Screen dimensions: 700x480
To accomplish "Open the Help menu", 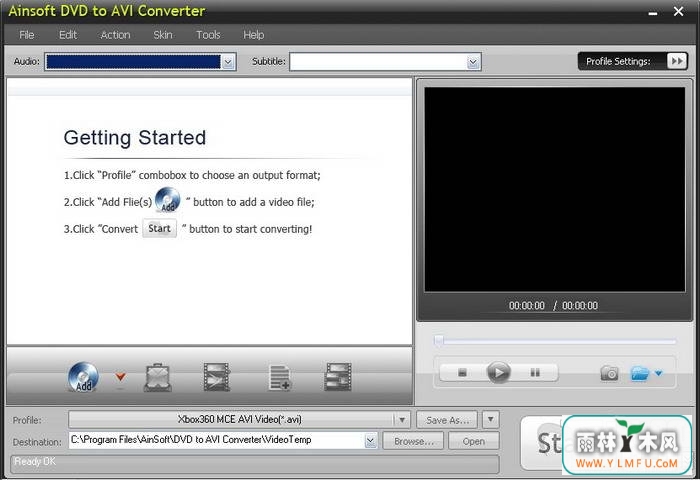I will coord(254,35).
